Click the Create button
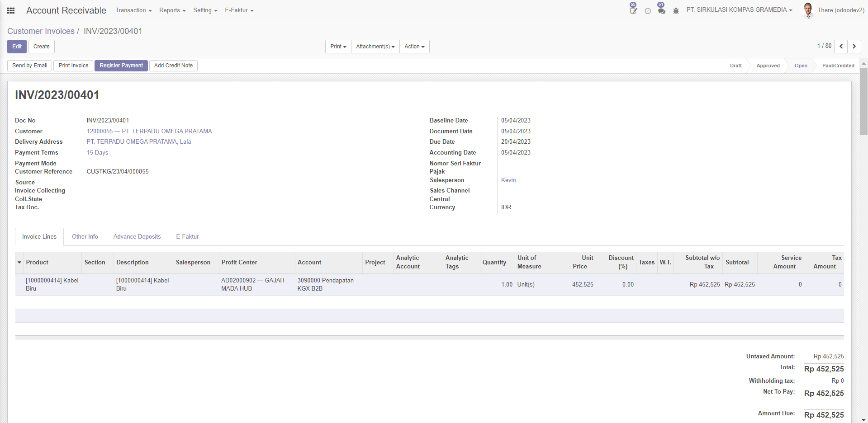868x423 pixels. click(x=42, y=47)
